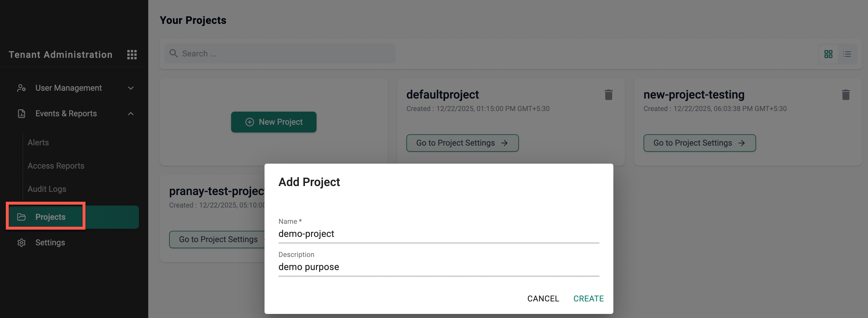Click trash icon for new-project-testing
The height and width of the screenshot is (318, 868).
845,95
